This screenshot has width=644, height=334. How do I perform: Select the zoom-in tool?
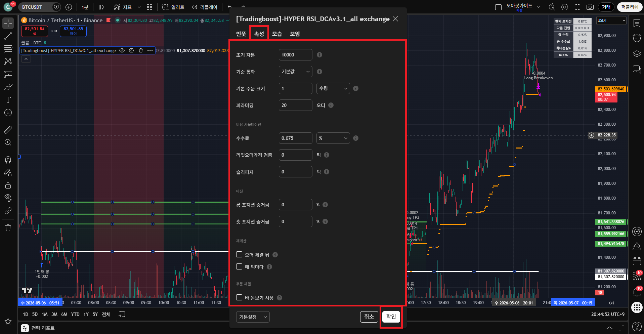[8, 142]
